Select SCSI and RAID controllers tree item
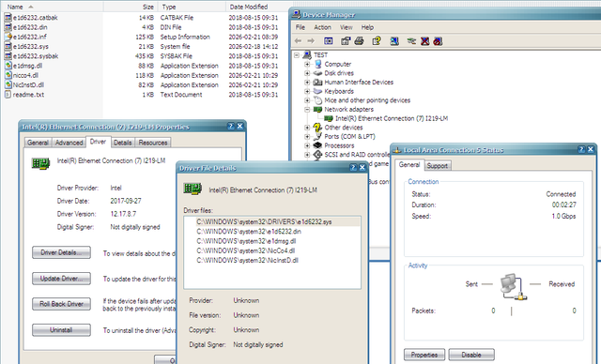This screenshot has height=364, width=601. click(357, 155)
